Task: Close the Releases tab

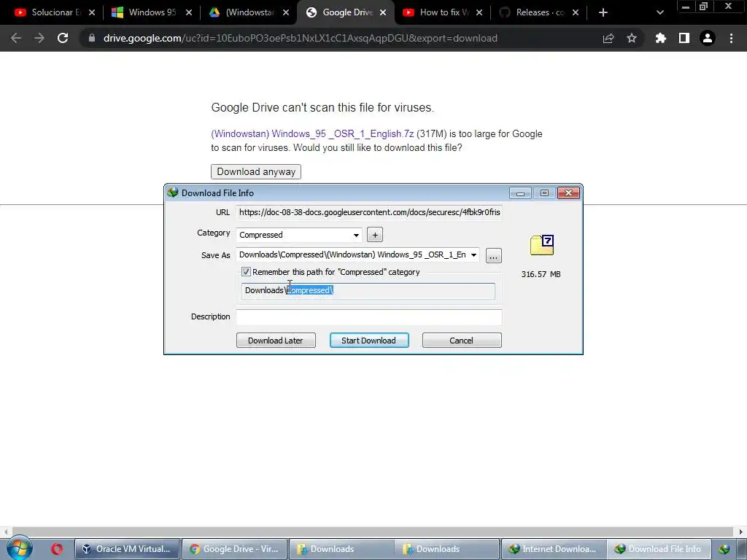Action: (x=576, y=12)
